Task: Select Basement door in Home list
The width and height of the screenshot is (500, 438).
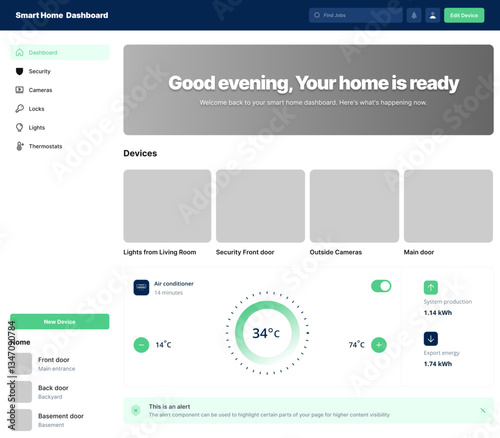Action: 60,420
